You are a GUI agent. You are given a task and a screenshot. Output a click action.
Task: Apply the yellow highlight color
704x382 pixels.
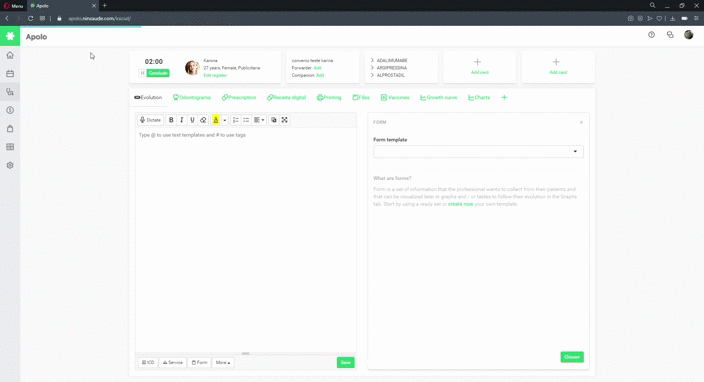[216, 120]
